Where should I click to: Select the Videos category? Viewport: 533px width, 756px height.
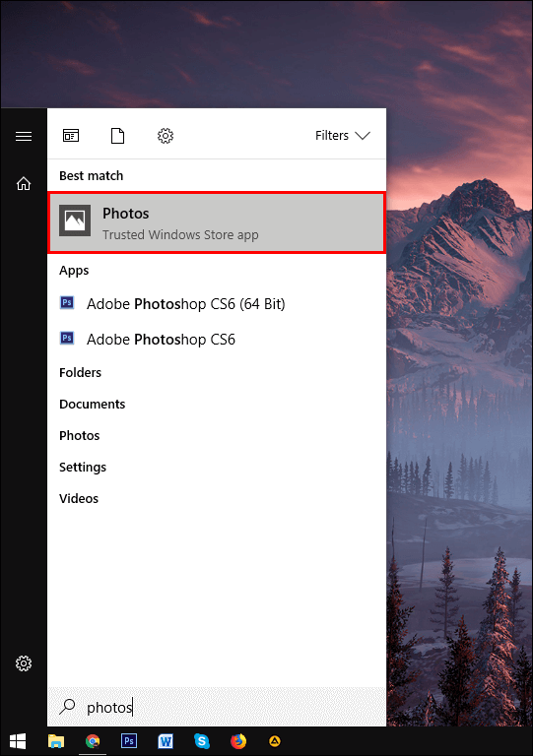(79, 498)
